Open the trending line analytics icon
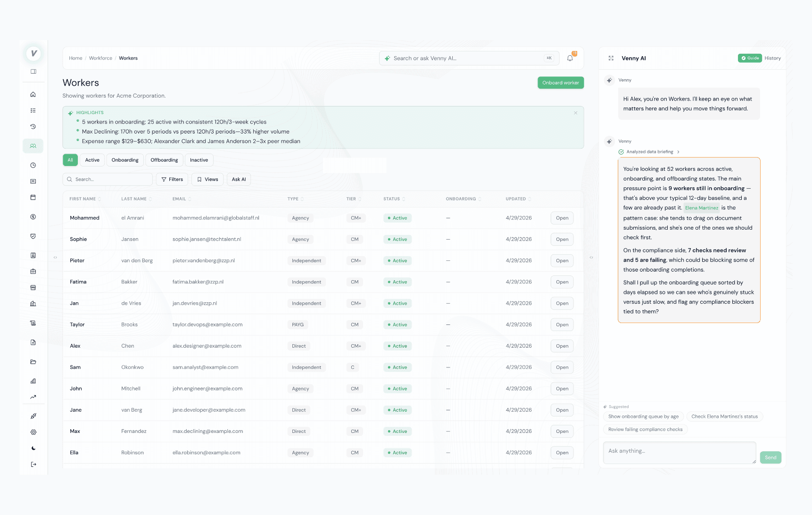The width and height of the screenshot is (812, 515). coord(33,397)
